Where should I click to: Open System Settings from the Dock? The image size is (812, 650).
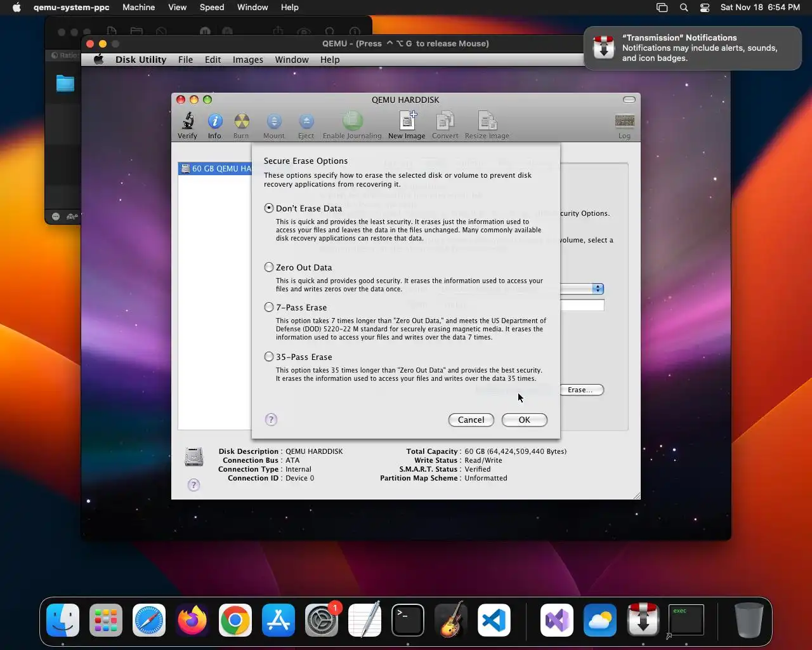pyautogui.click(x=322, y=620)
